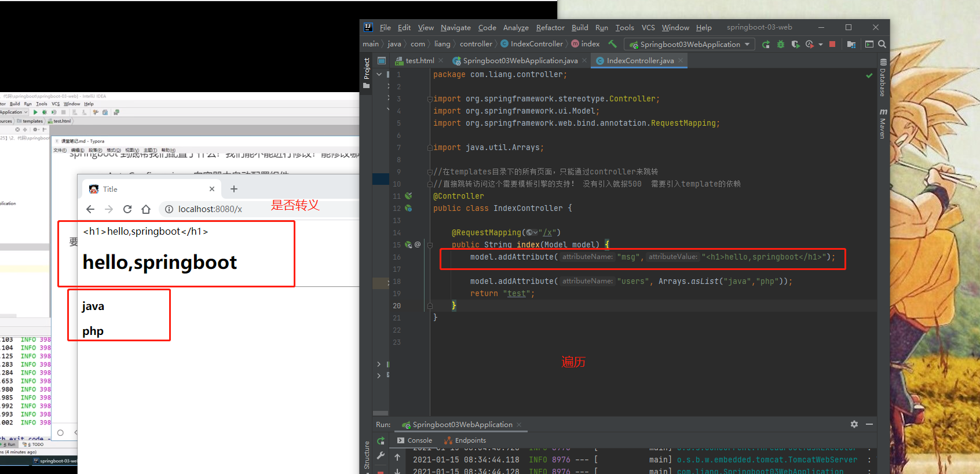Click request mapping gutter icon at line 15
The height and width of the screenshot is (474, 980).
pyautogui.click(x=408, y=245)
